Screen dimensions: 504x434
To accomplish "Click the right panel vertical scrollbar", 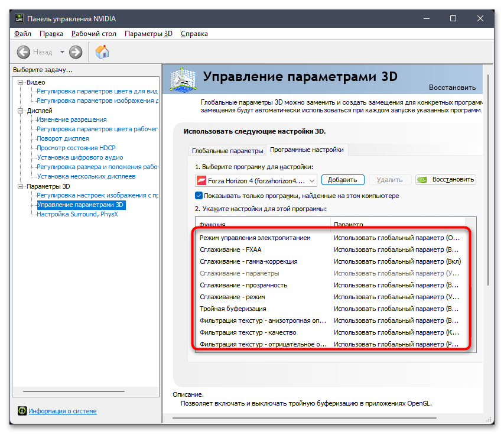I will 488,180.
